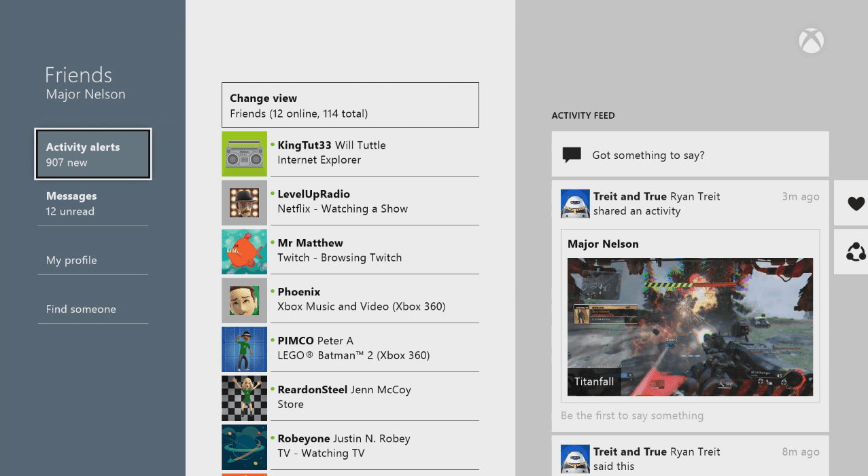Open the Change view selector
The width and height of the screenshot is (868, 476).
click(350, 105)
